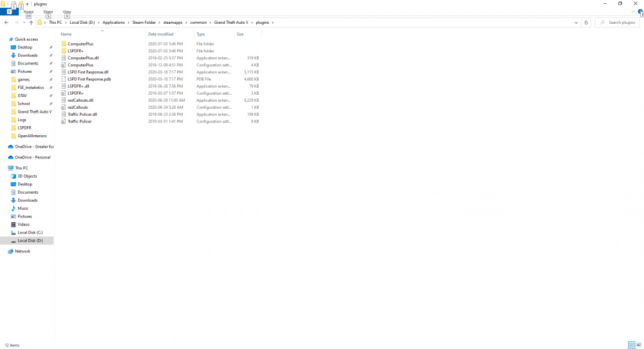
Task: Open Logs folder in navigation pane
Action: (22, 120)
